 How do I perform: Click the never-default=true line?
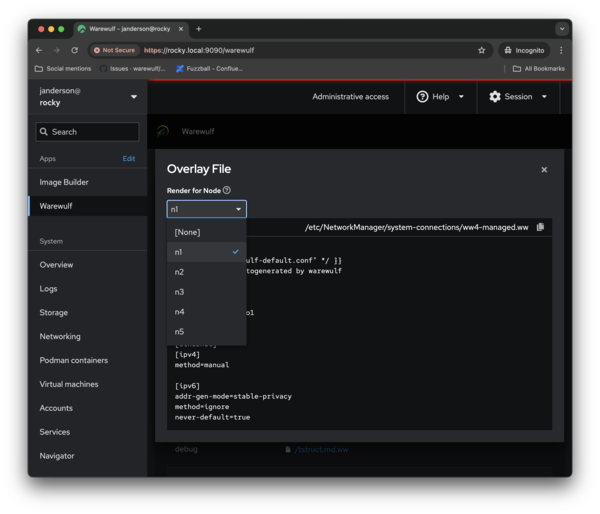[x=212, y=417]
